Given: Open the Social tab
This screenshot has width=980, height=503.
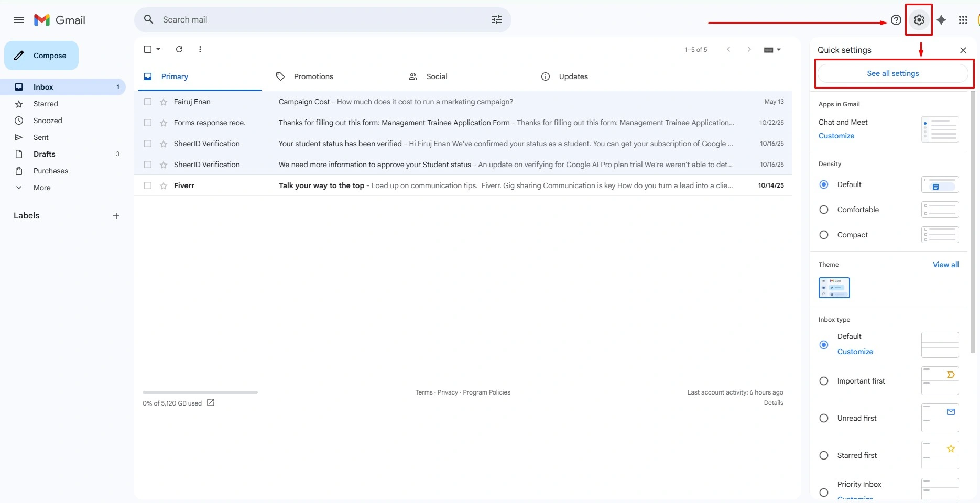Looking at the screenshot, I should tap(437, 76).
